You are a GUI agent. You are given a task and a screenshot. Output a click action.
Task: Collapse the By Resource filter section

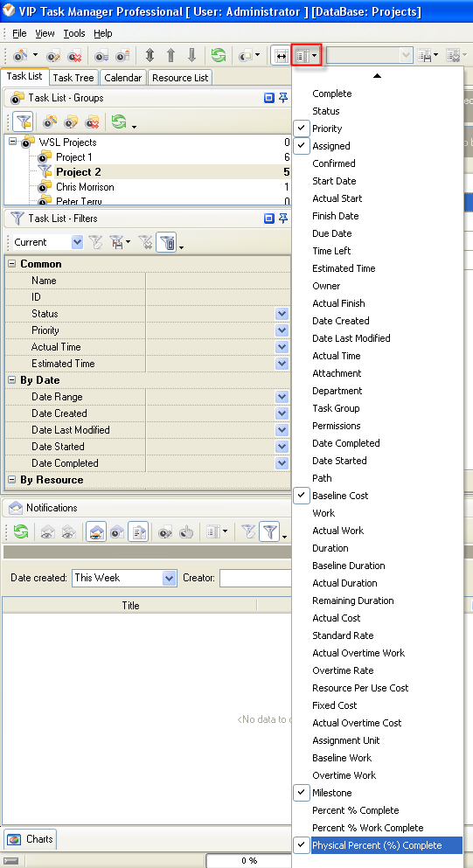coord(11,480)
